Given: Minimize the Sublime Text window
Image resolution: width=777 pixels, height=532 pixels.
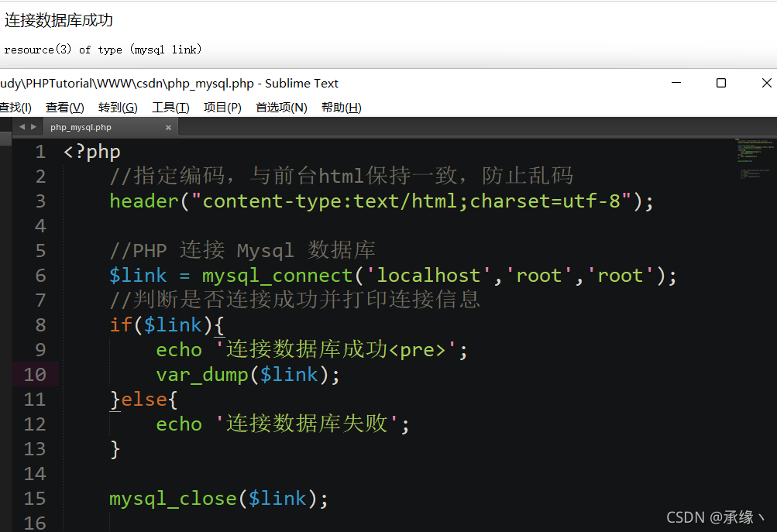Looking at the screenshot, I should click(676, 83).
